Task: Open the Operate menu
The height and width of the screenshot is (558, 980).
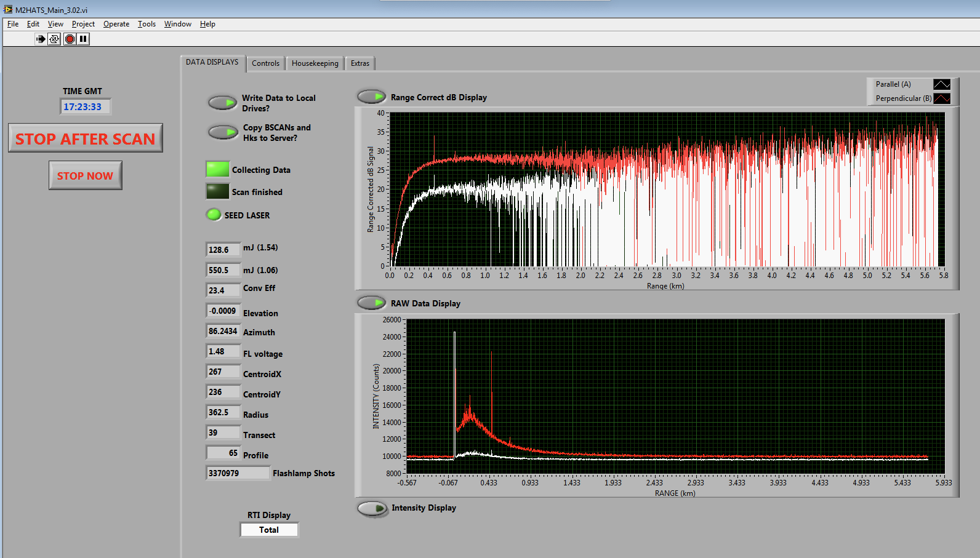Action: tap(116, 24)
